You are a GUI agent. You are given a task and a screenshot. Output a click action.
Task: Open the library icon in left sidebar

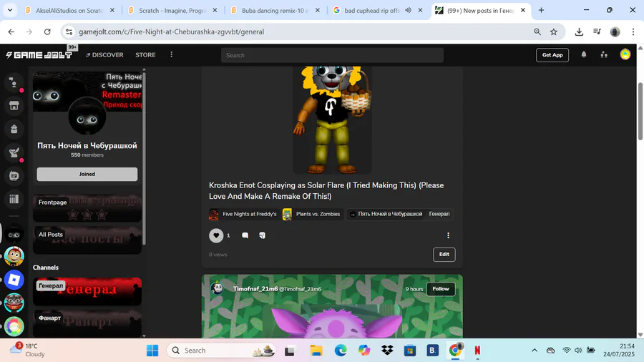point(14,199)
